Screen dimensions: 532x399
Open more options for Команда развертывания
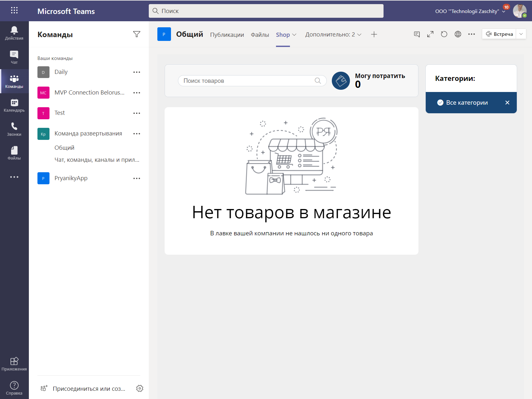click(x=137, y=134)
